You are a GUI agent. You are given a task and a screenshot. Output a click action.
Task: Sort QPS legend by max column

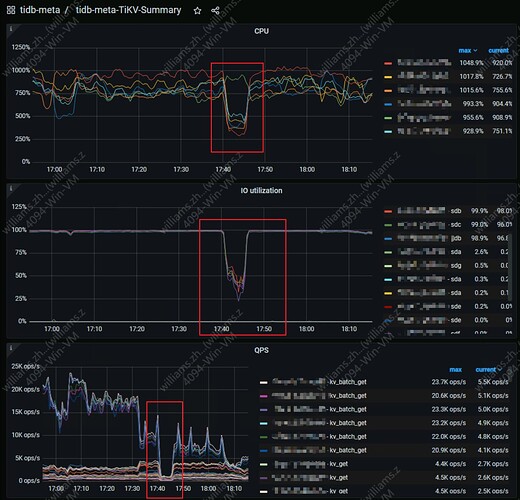pos(455,370)
